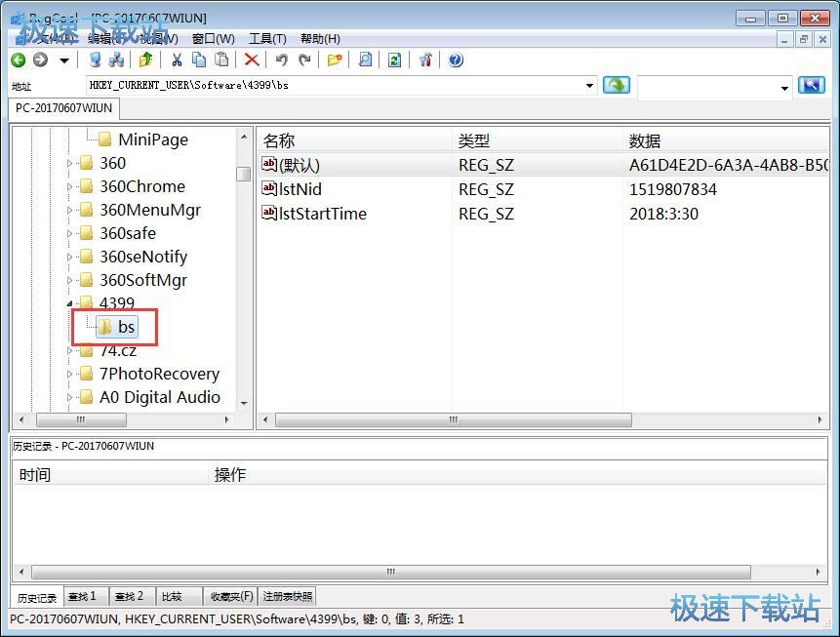Click the Find magnifier toolbar icon

click(x=365, y=60)
